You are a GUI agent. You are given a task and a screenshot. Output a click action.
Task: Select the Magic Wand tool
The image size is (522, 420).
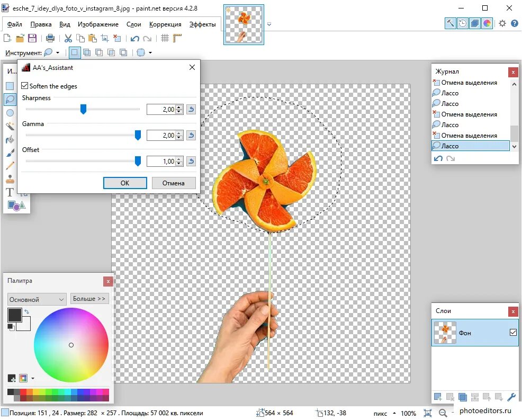coord(10,126)
